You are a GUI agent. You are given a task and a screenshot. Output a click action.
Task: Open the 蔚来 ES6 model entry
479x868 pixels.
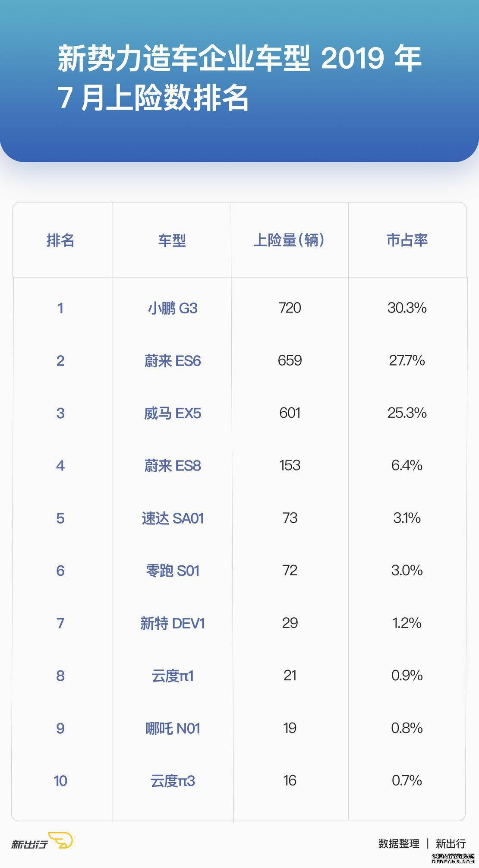pyautogui.click(x=173, y=361)
